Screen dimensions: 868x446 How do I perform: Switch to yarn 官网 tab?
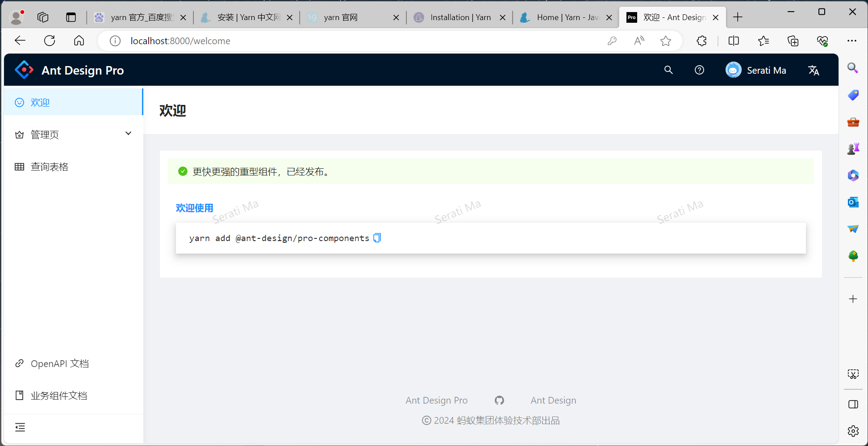pyautogui.click(x=352, y=17)
